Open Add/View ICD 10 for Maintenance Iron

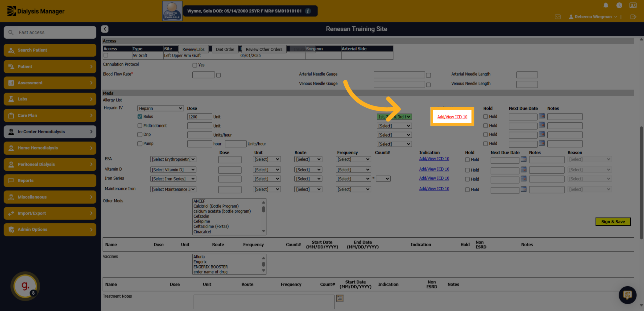[x=434, y=189]
